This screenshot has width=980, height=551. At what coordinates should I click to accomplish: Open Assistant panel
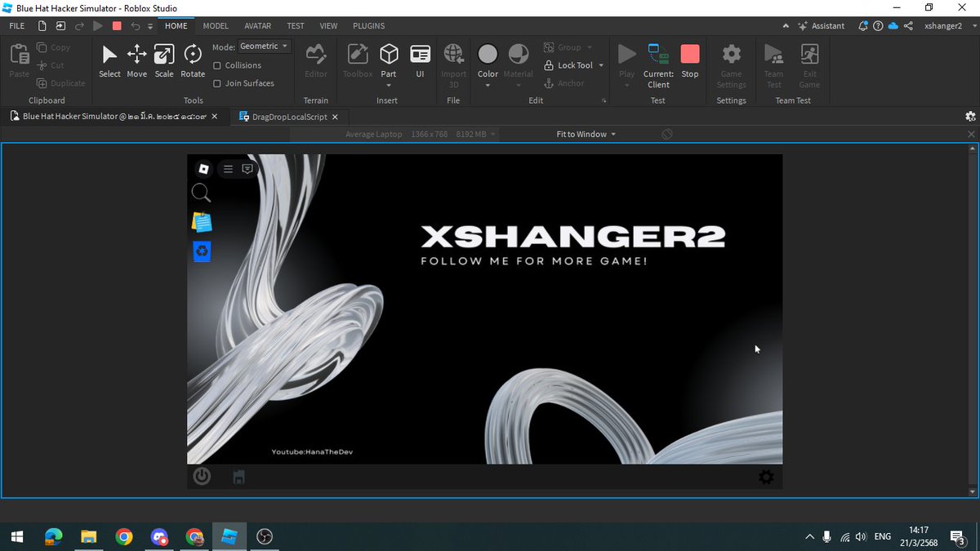click(x=821, y=26)
